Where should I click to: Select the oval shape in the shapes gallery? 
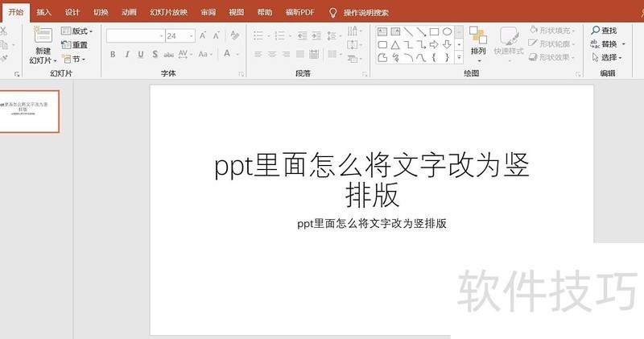(447, 31)
